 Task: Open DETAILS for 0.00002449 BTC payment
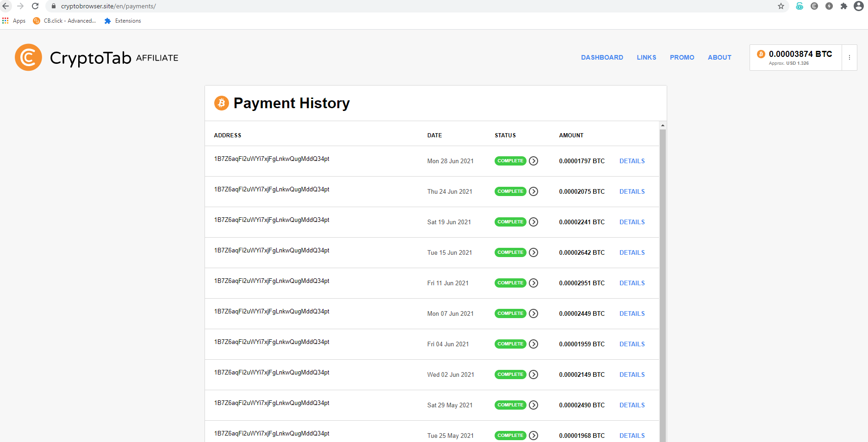[632, 313]
